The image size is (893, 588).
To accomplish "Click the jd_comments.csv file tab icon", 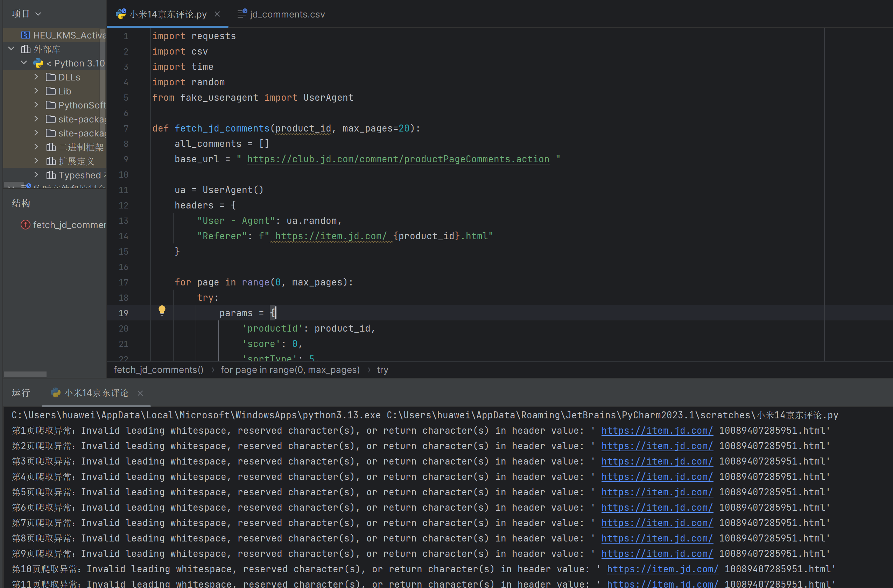I will tap(242, 14).
